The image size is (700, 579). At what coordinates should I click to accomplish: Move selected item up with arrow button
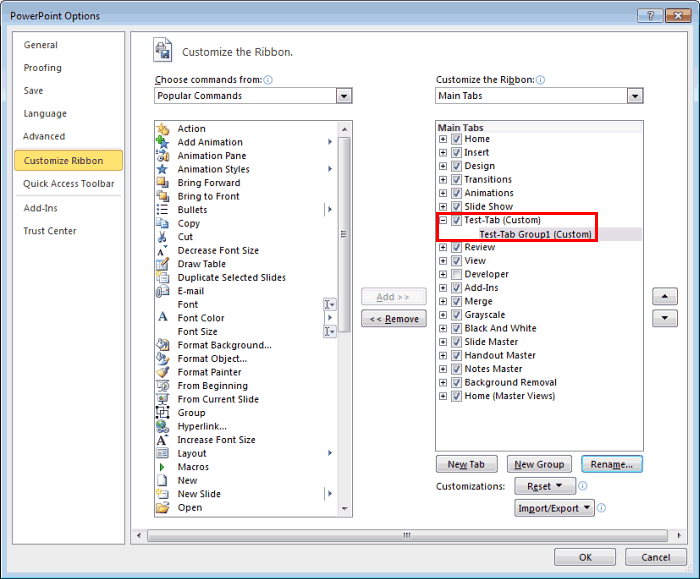665,296
